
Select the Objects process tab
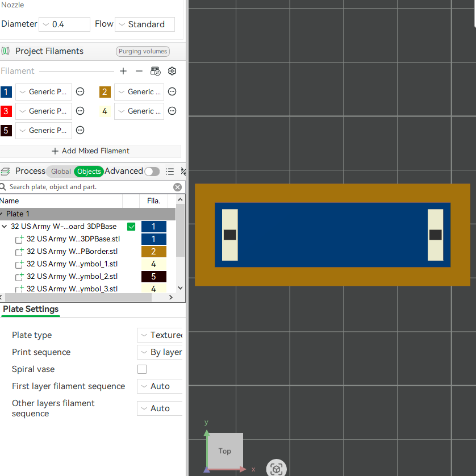point(89,172)
